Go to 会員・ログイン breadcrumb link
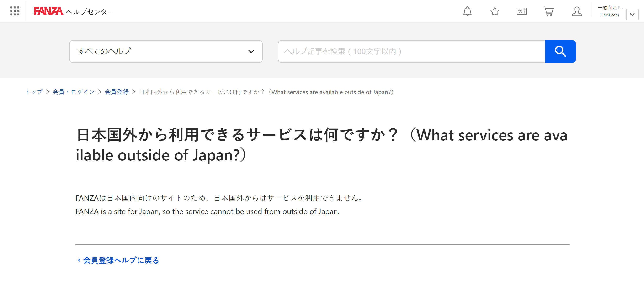Screen dimensions: 644x283 tap(74, 92)
